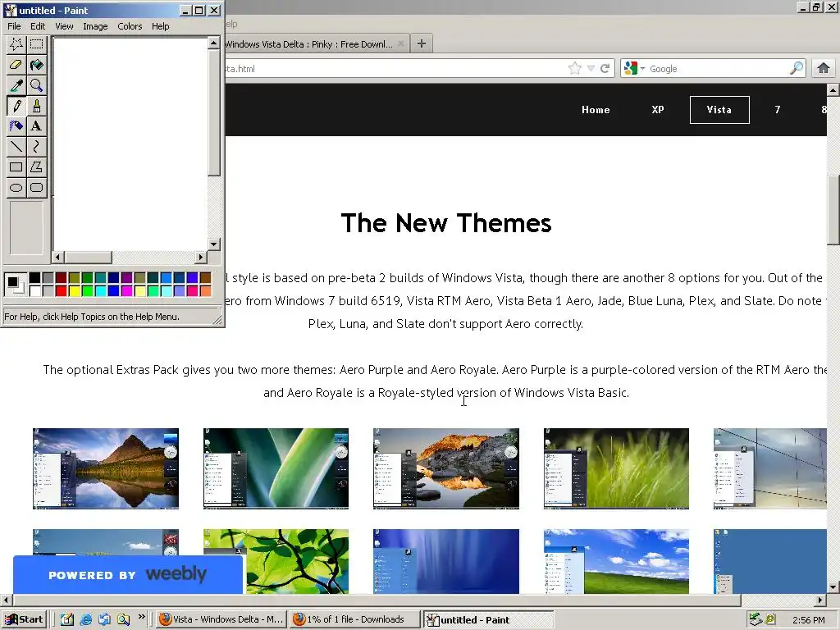Click the untitled - Paint taskbar button
This screenshot has height=630, width=840.
pos(487,620)
